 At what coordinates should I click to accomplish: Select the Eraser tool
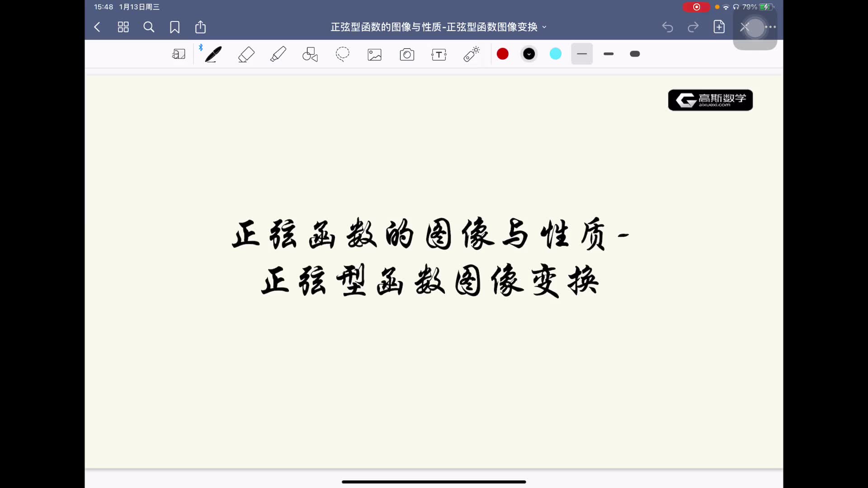pyautogui.click(x=246, y=54)
